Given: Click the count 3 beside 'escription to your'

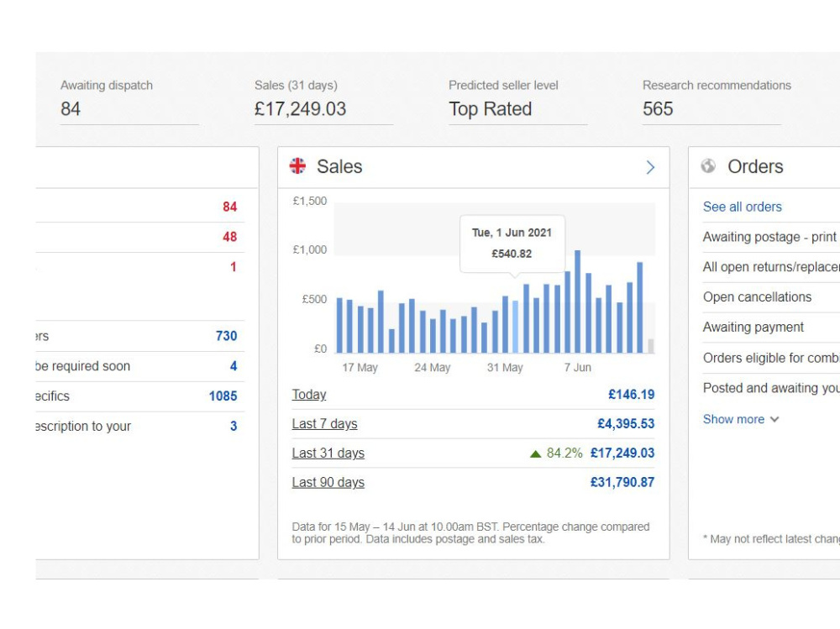Looking at the screenshot, I should click(x=234, y=426).
